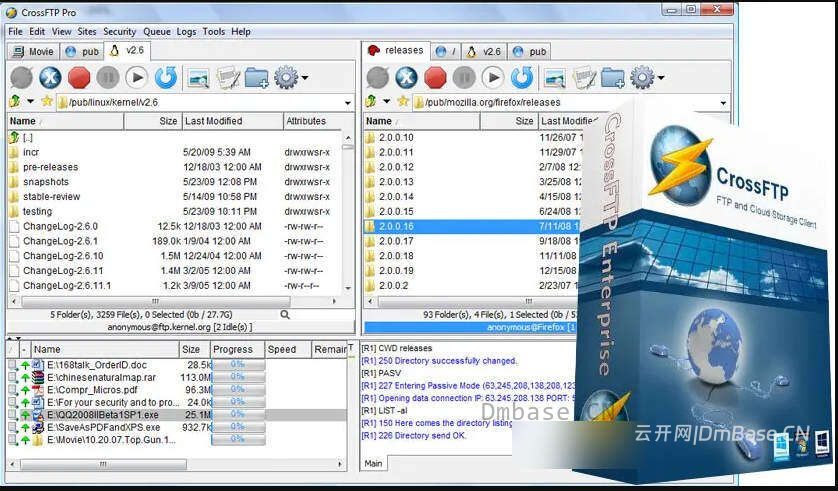Click the gear settings icon in right pane toolbar
The height and width of the screenshot is (491, 838).
(642, 78)
